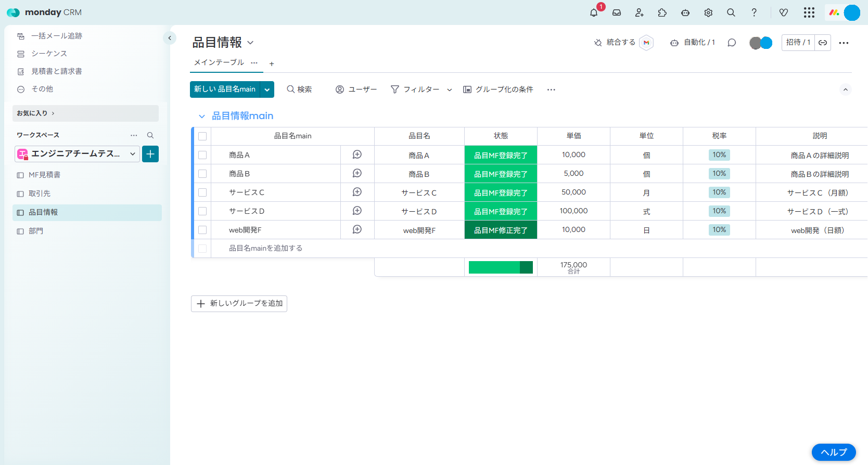
Task: Toggle the select-all header checkbox
Action: pyautogui.click(x=202, y=136)
